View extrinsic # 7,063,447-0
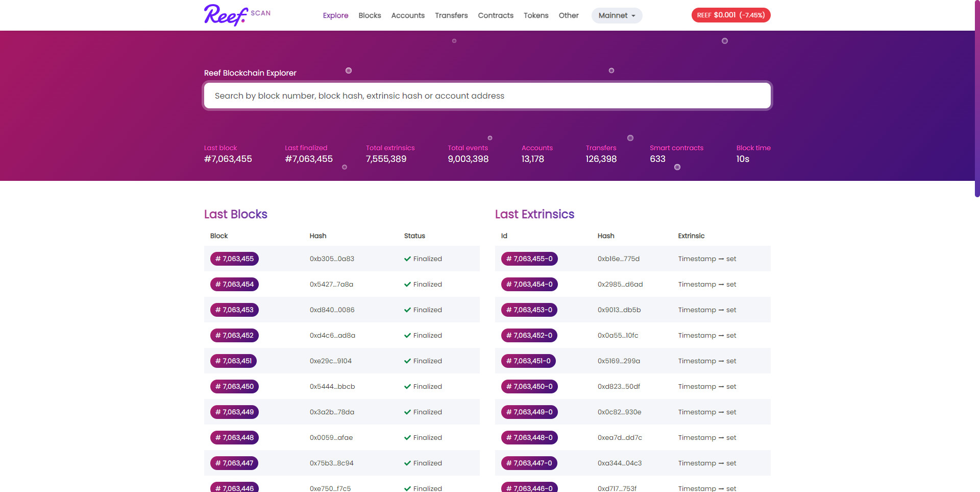980x492 pixels. pyautogui.click(x=529, y=463)
